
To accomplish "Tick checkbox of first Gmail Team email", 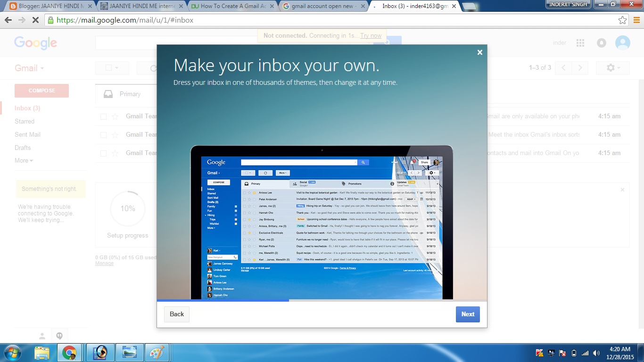I will pyautogui.click(x=103, y=116).
